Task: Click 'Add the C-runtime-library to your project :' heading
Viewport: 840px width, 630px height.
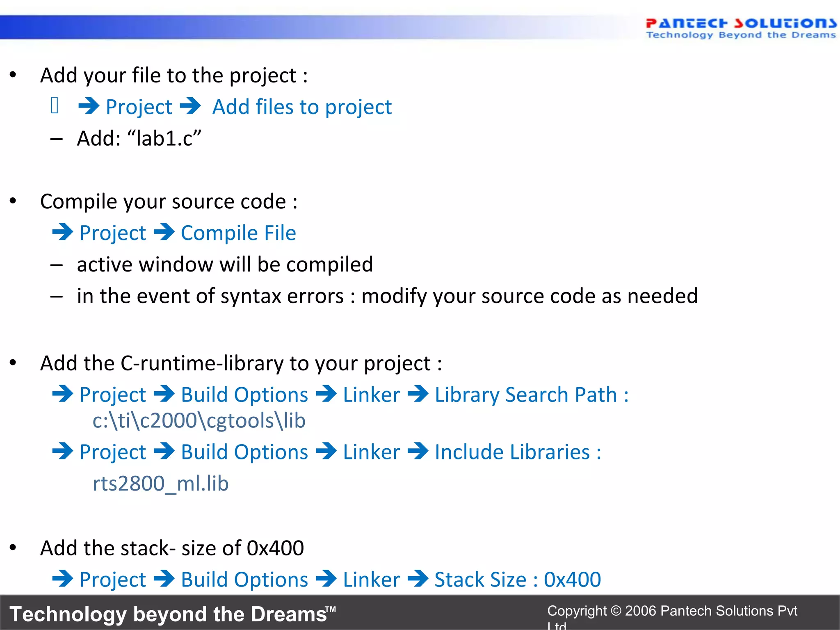Action: (241, 363)
